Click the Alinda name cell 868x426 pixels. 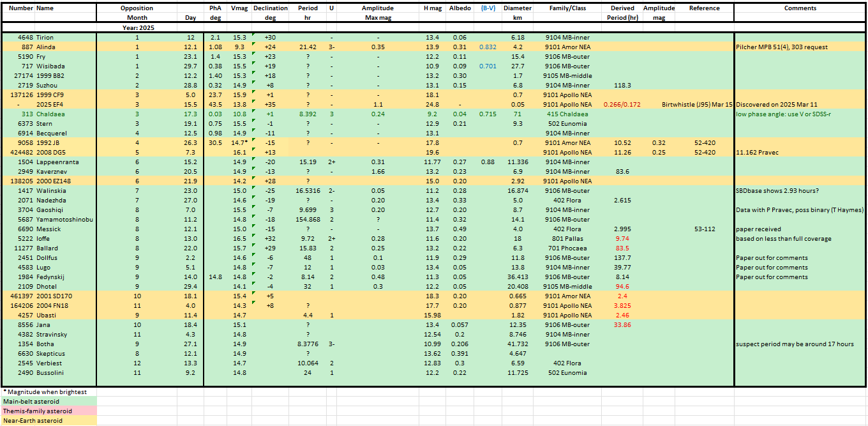(45, 47)
